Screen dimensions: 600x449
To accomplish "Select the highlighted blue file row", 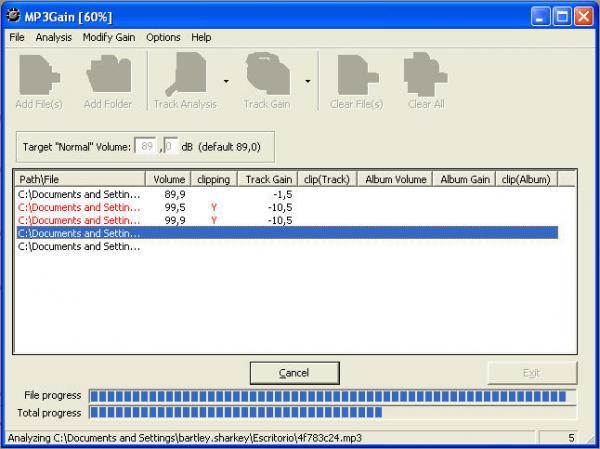I will (x=287, y=233).
